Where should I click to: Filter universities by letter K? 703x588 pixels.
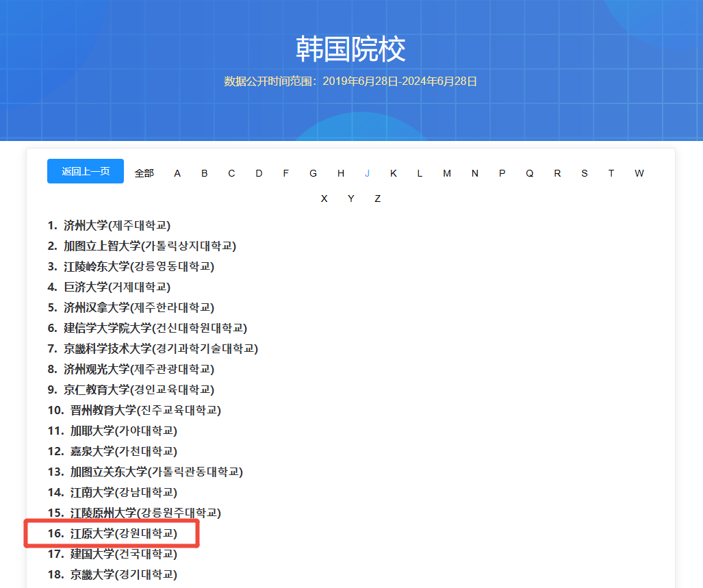point(393,173)
